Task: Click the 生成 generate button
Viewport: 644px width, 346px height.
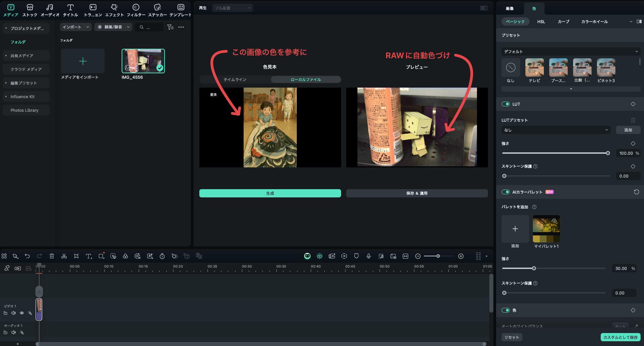Action: coord(270,193)
